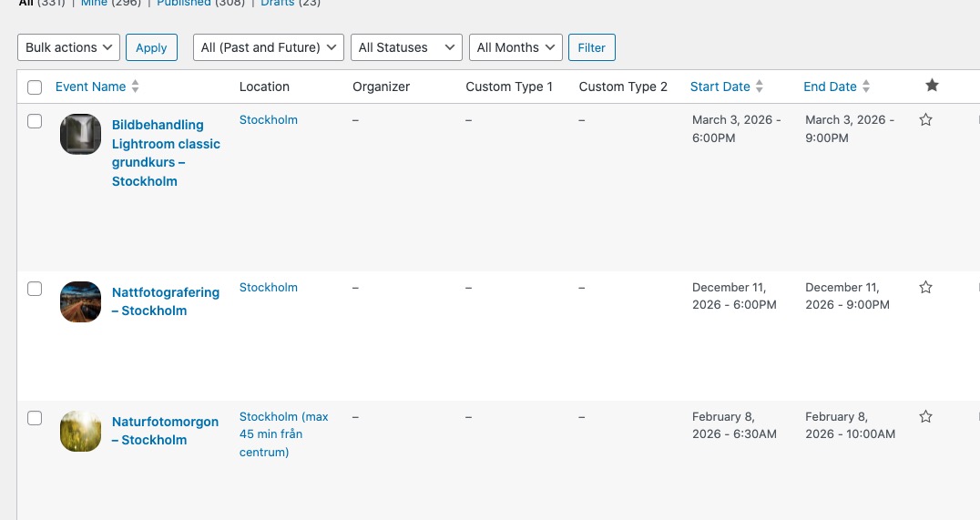Sort by Event Name arrows icon

click(x=135, y=87)
